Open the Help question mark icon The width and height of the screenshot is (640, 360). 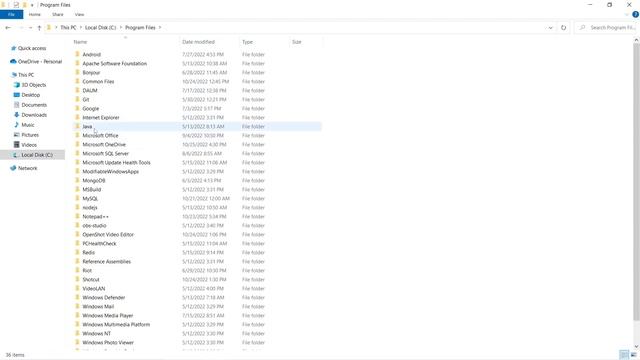635,15
